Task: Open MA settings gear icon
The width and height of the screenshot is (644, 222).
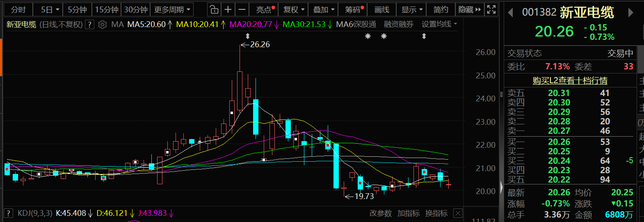Action: point(103,25)
